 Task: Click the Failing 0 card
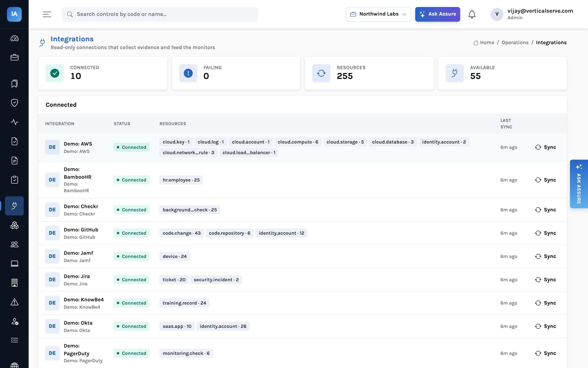click(x=236, y=73)
